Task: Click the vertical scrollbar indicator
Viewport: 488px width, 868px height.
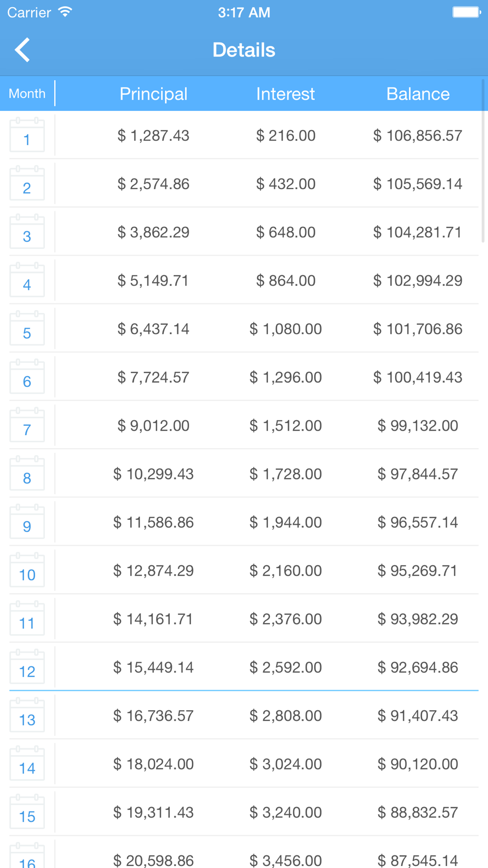Action: point(484,161)
